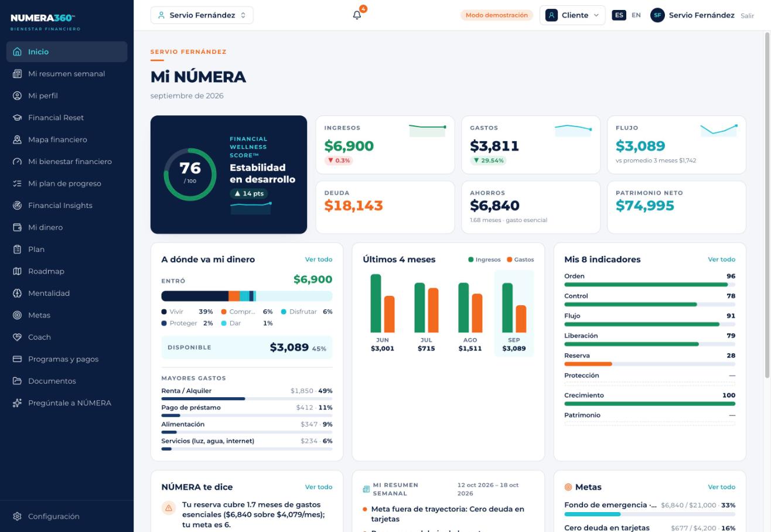
Task: Click the FLUJO $3,089 card
Action: (x=676, y=145)
